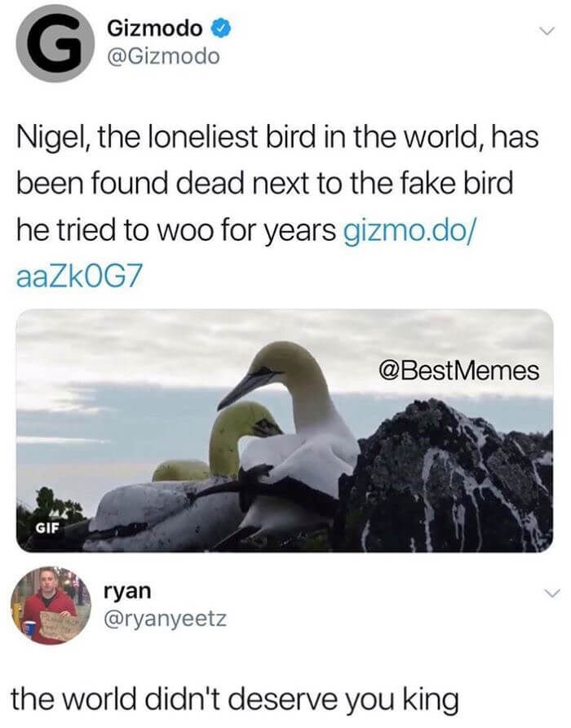The image size is (571, 728).
Task: Click the ryan display name
Action: pos(127,591)
